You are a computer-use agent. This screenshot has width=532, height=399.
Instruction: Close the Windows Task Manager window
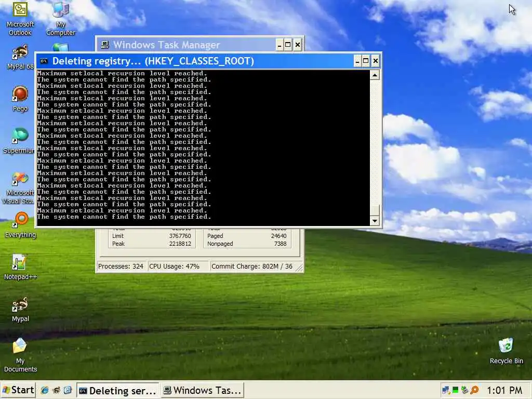(x=298, y=45)
